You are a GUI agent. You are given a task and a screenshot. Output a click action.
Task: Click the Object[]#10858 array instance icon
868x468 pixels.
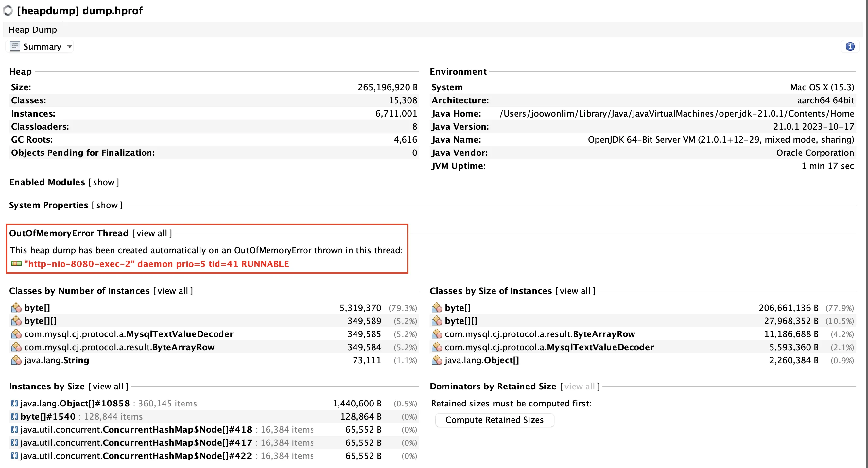14,403
